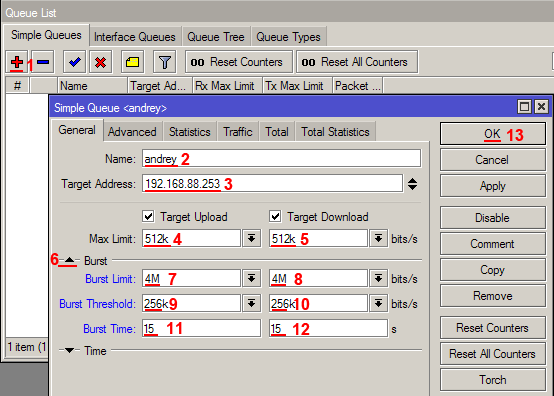The image size is (554, 396).
Task: Click upload Burst Time field
Action: (201, 328)
